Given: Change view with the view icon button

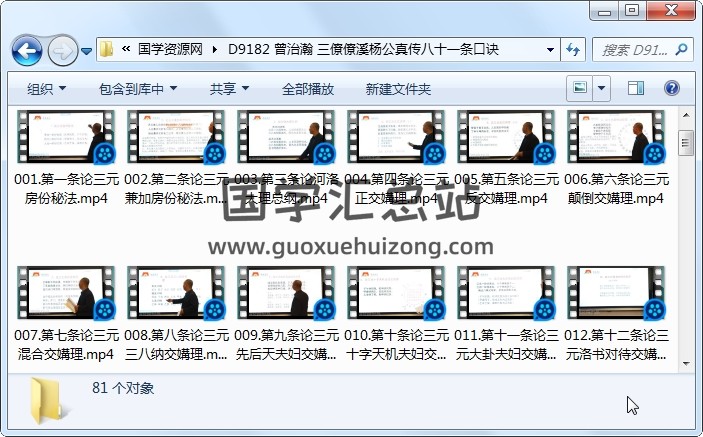Looking at the screenshot, I should pyautogui.click(x=580, y=88).
